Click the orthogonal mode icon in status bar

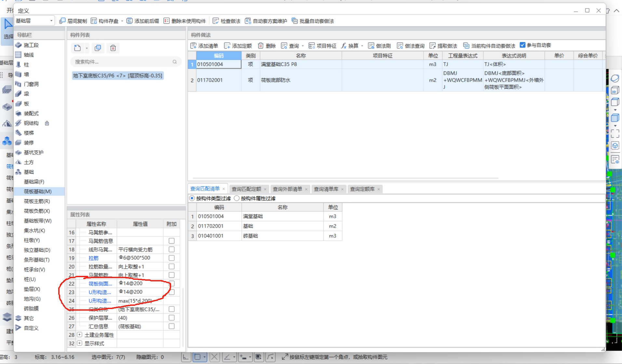pyautogui.click(x=185, y=357)
